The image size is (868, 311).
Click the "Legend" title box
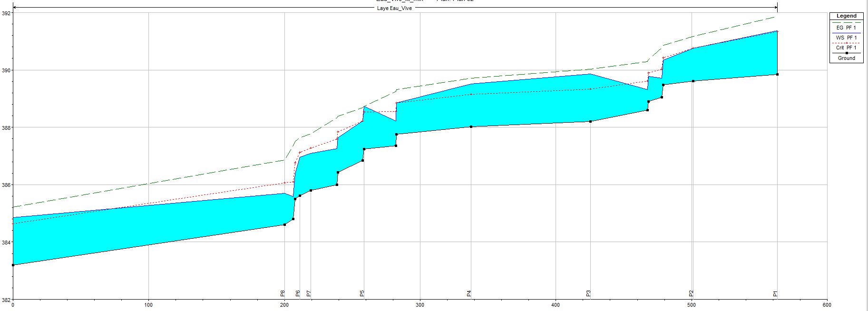[x=846, y=16]
